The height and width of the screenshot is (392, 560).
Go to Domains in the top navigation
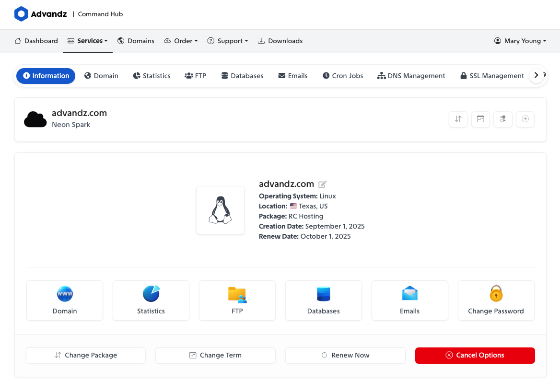136,41
